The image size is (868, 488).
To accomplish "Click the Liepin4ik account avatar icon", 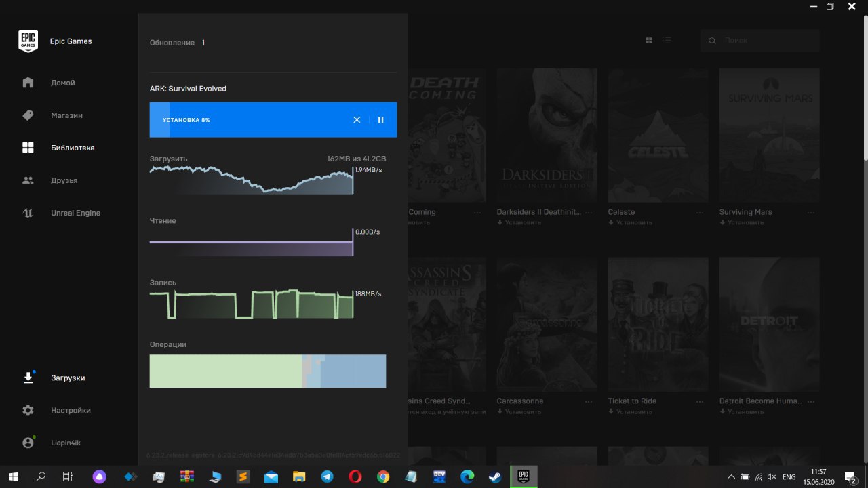I will coord(28,443).
